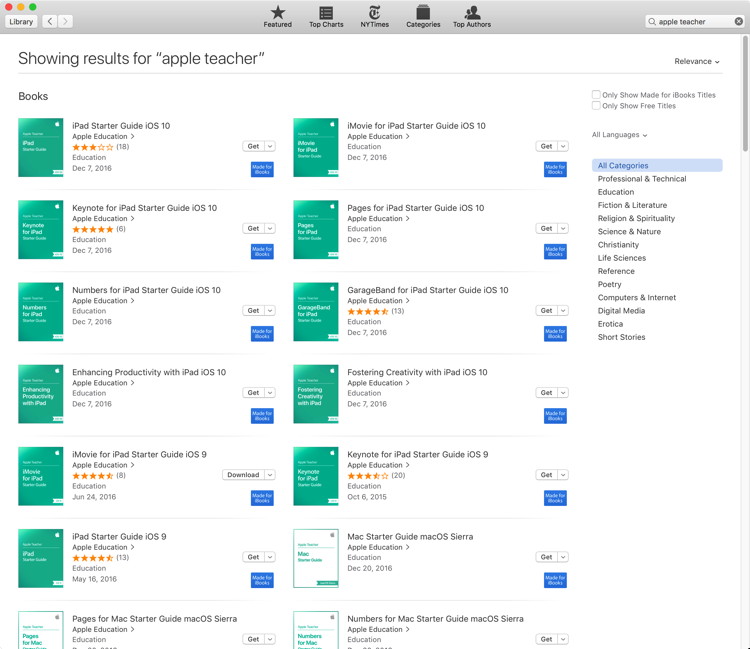The image size is (750, 649).
Task: Filter by Computers & Internet category
Action: coord(637,297)
